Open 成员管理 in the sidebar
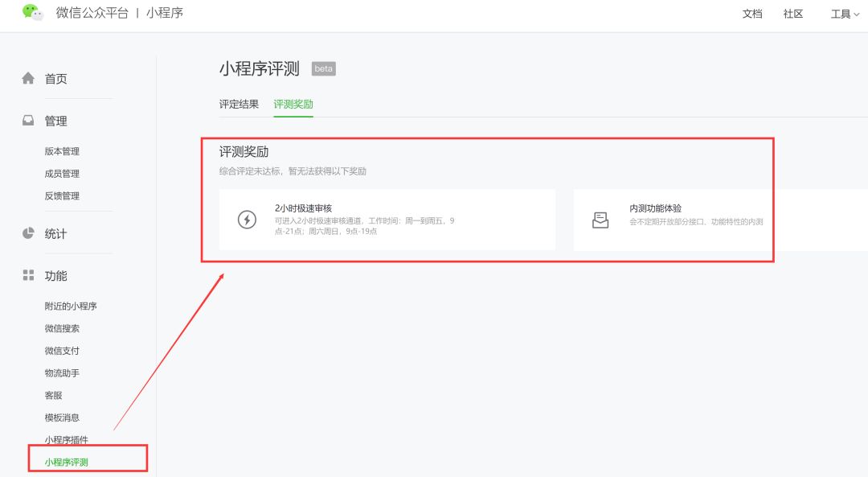 [62, 174]
